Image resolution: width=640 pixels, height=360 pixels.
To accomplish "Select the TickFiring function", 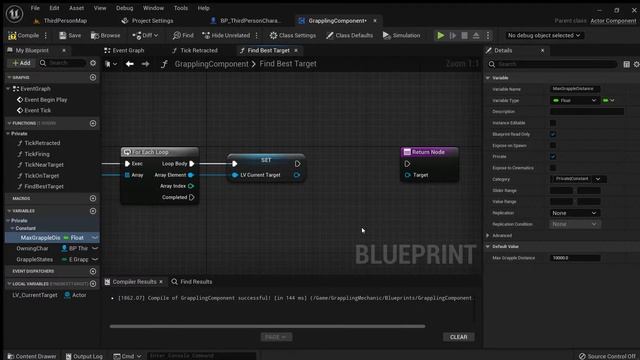I will point(37,154).
